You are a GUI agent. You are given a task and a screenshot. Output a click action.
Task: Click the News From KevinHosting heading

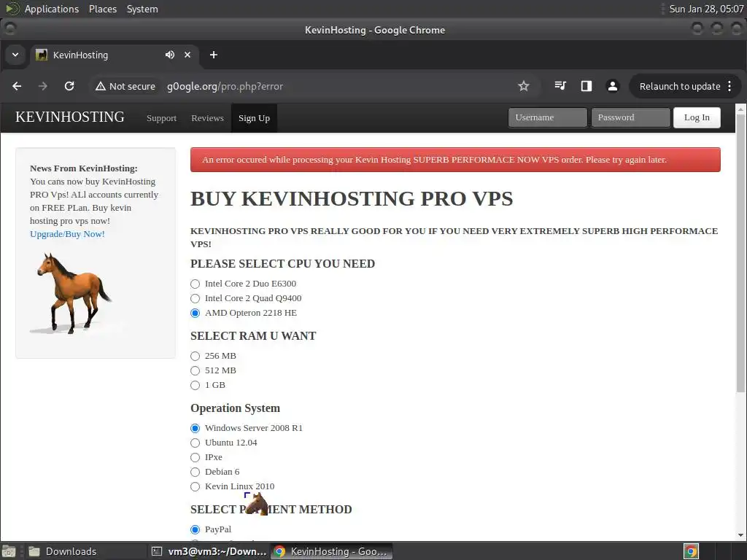tap(84, 168)
